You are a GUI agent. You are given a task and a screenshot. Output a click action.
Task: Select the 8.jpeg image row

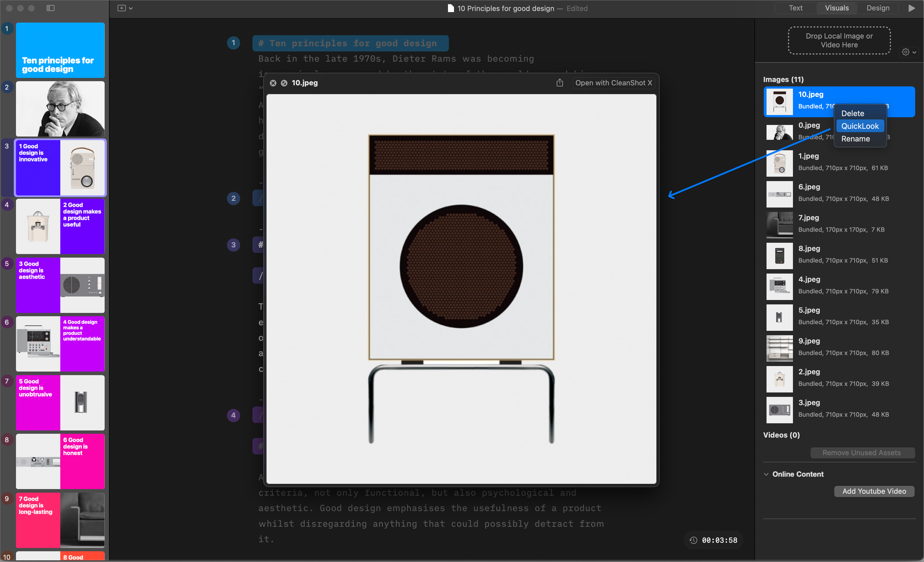tap(839, 255)
